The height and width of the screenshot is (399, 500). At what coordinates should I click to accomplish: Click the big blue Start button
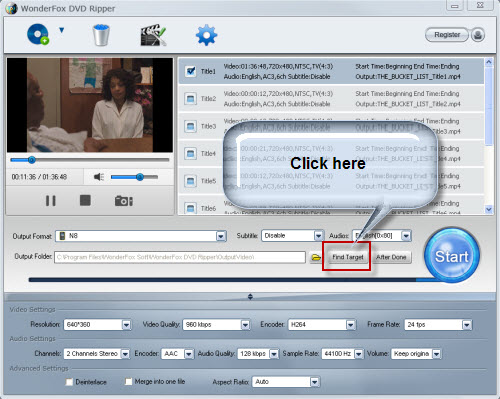pyautogui.click(x=452, y=256)
